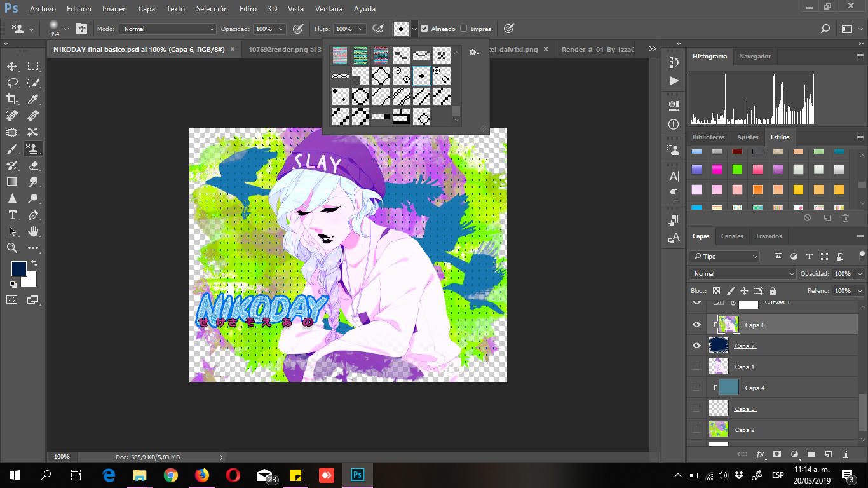Select the Capa 7 layer thumbnail
The width and height of the screenshot is (868, 488).
pyautogui.click(x=718, y=345)
